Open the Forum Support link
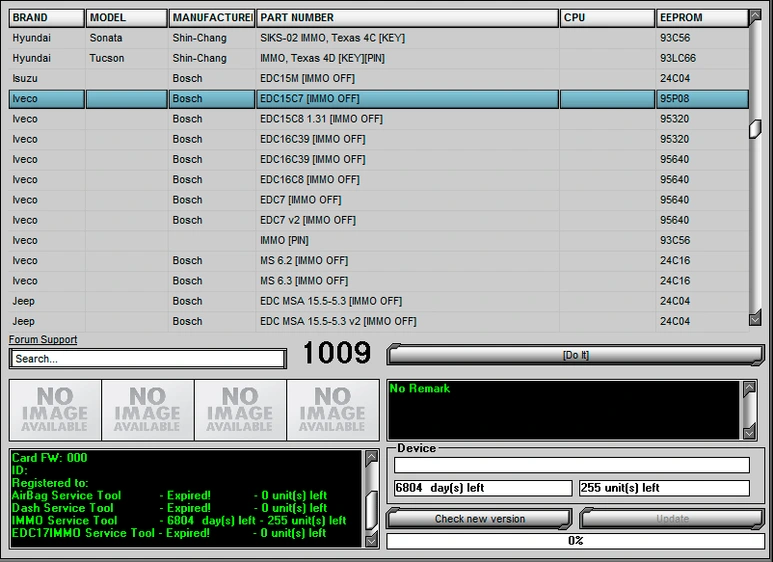The image size is (773, 562). tap(43, 340)
